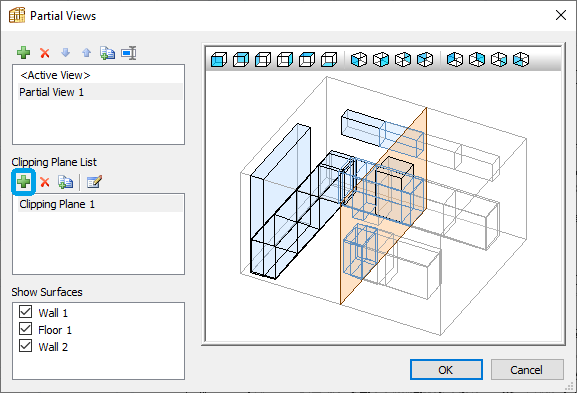Select cube view with right face highlighted

pos(285,59)
